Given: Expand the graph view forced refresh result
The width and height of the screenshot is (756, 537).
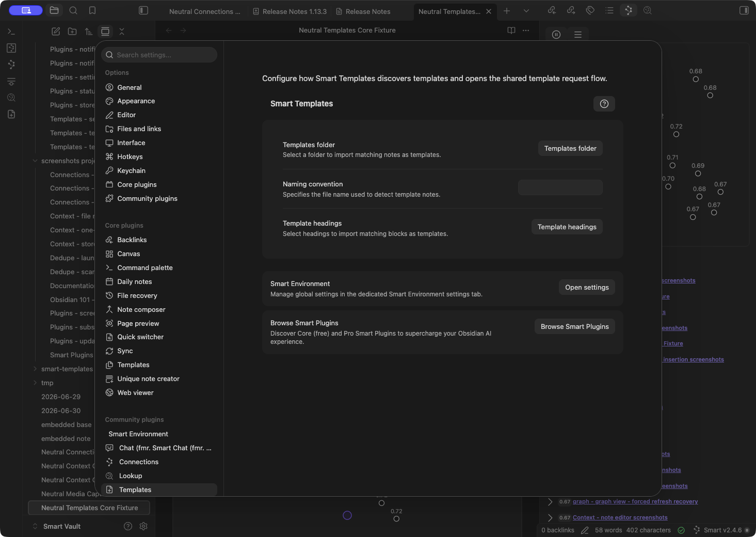Looking at the screenshot, I should tap(550, 501).
